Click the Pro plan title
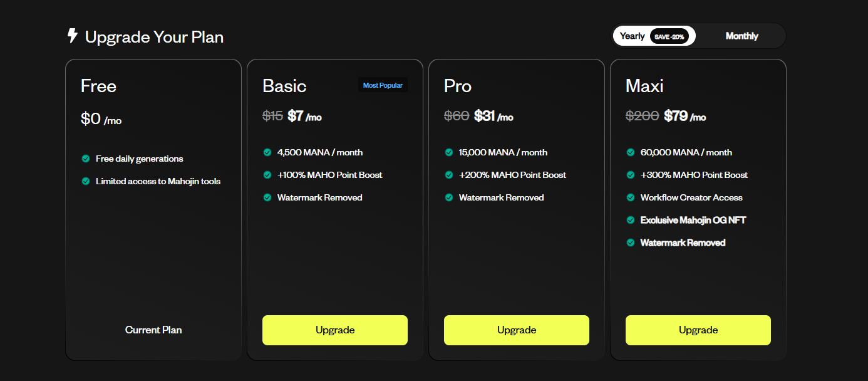 coord(458,86)
